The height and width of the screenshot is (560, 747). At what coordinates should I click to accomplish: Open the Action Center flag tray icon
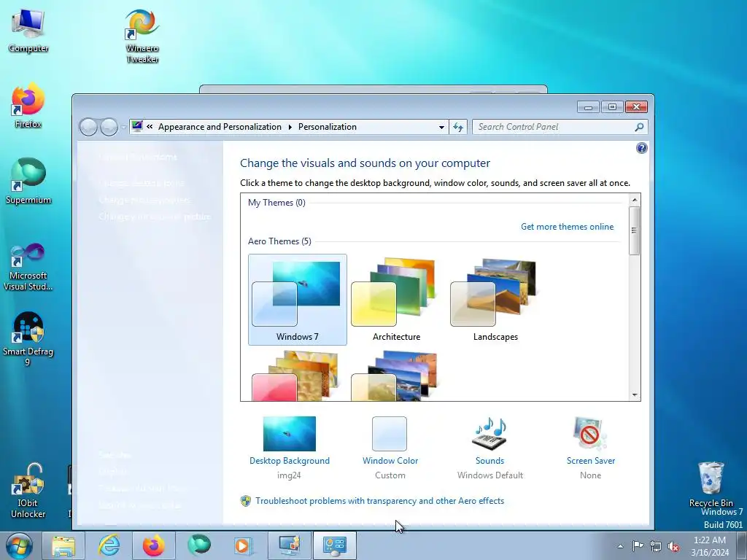pyautogui.click(x=638, y=546)
